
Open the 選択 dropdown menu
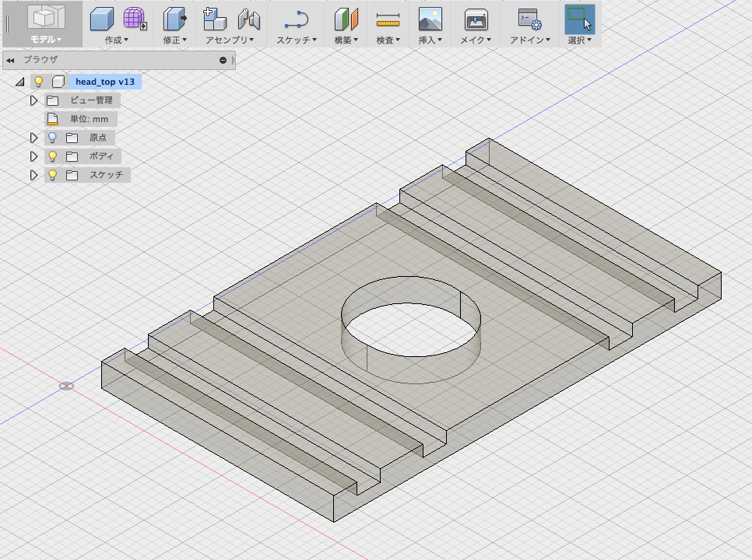pyautogui.click(x=580, y=40)
